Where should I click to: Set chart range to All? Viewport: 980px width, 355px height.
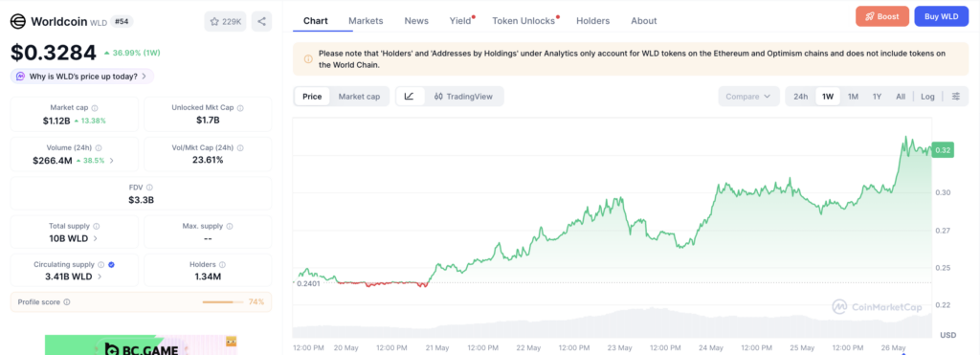pos(900,97)
